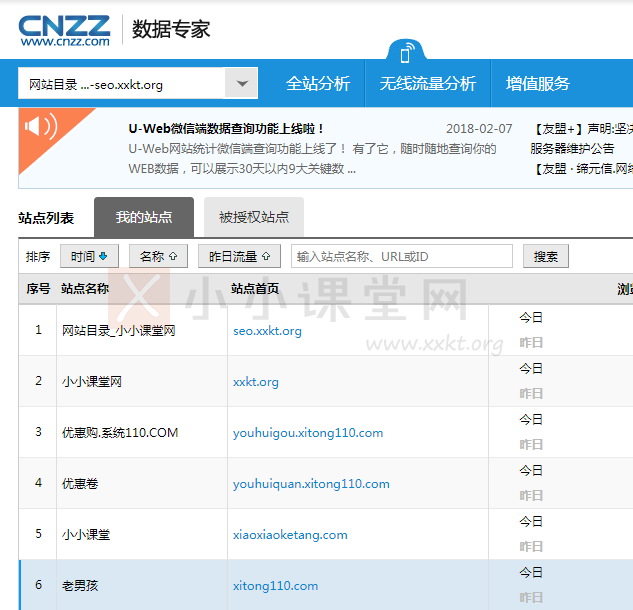Open the 【友盟+】声明 notice
This screenshot has width=633, height=610.
point(583,129)
